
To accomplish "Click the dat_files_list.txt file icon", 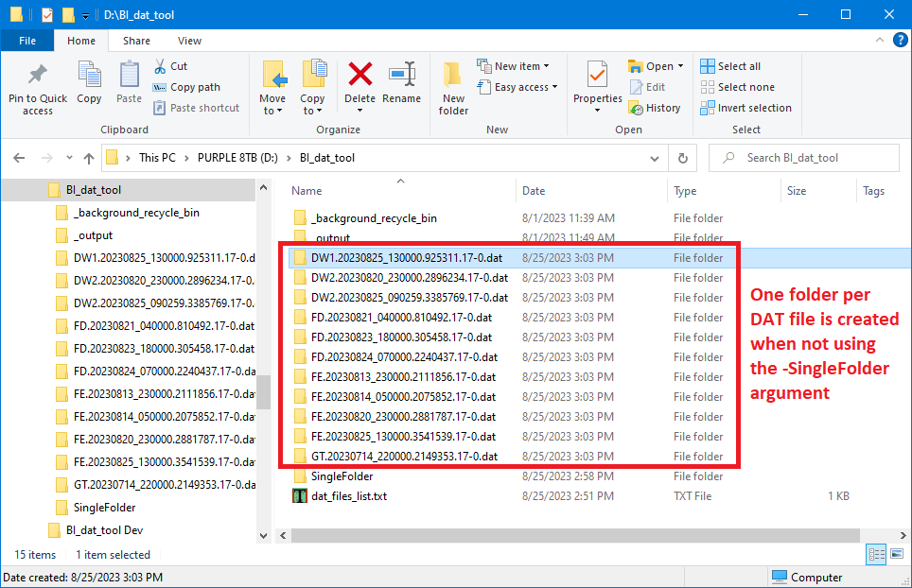I will pos(300,496).
